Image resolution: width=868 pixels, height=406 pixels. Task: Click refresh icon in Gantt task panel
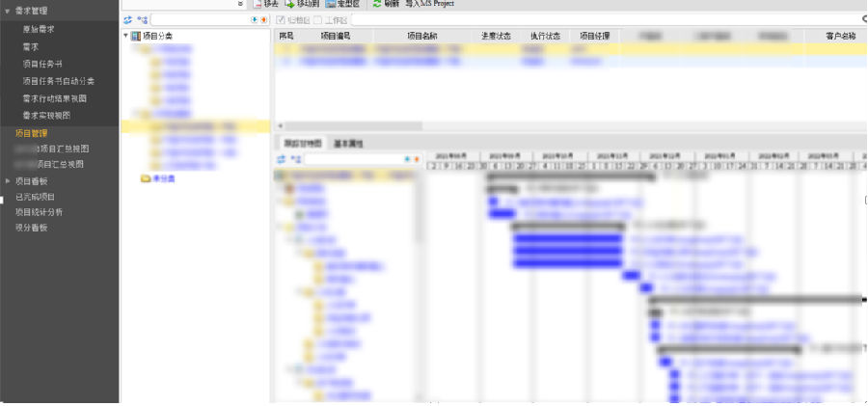[x=282, y=159]
